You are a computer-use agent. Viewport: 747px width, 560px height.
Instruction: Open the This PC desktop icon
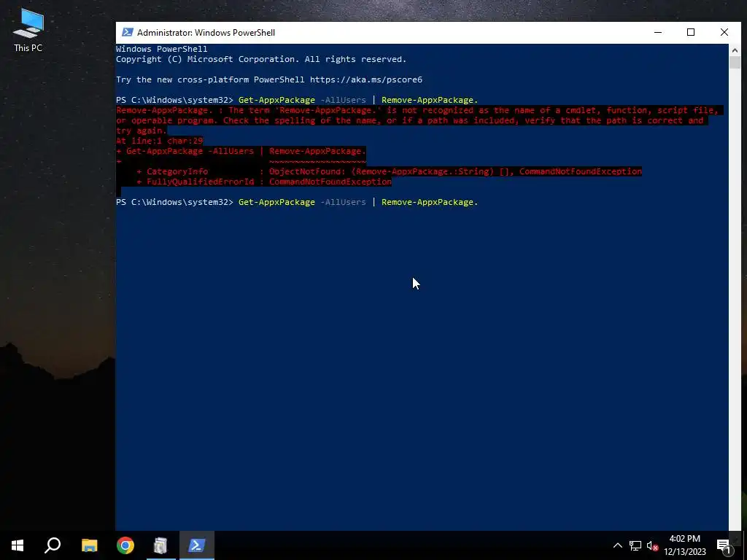point(28,30)
